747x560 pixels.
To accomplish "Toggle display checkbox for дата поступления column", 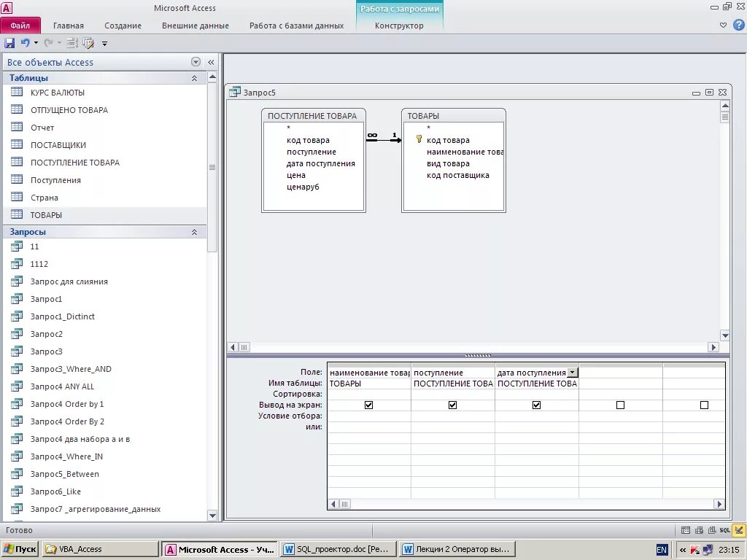I will [536, 405].
